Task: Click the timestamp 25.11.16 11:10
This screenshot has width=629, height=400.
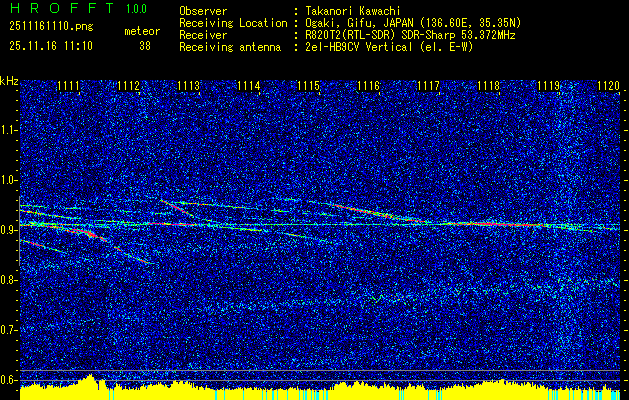Action: [51, 46]
